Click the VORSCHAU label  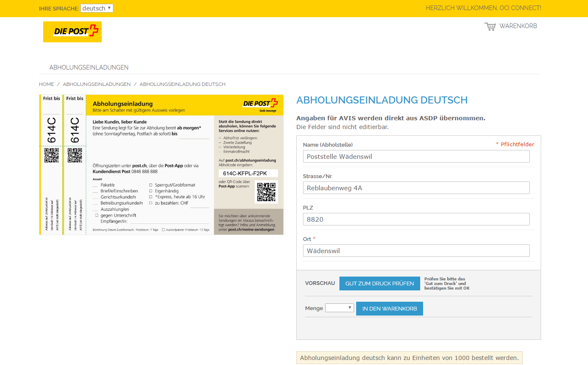click(x=320, y=283)
